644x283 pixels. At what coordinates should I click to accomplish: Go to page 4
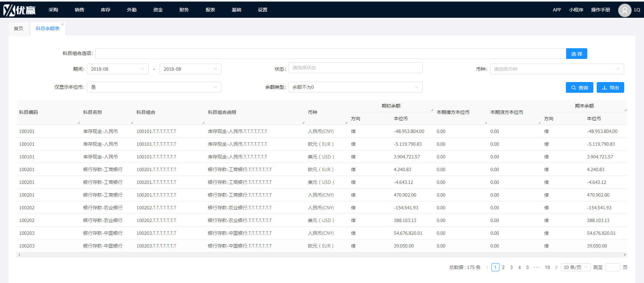point(520,267)
